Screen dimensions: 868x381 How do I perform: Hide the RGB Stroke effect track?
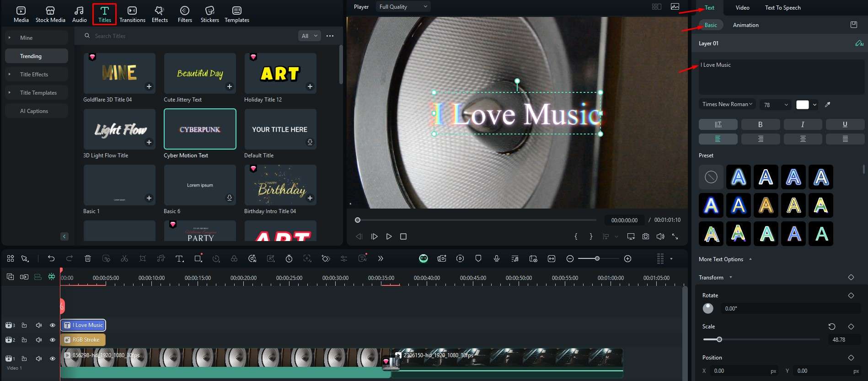point(53,340)
